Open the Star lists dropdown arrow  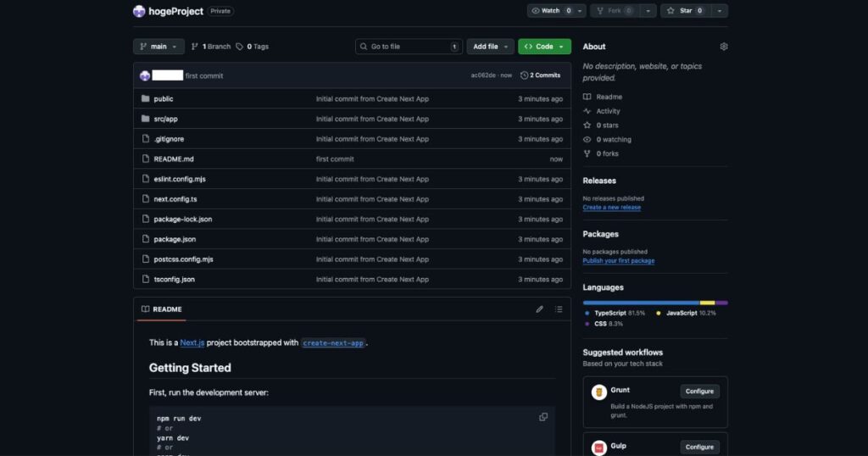(719, 10)
